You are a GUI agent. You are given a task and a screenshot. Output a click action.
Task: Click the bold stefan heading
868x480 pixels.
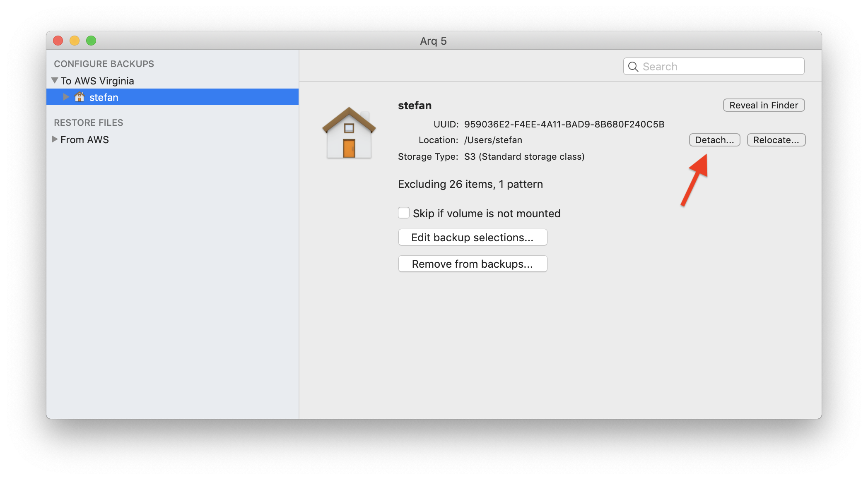415,106
